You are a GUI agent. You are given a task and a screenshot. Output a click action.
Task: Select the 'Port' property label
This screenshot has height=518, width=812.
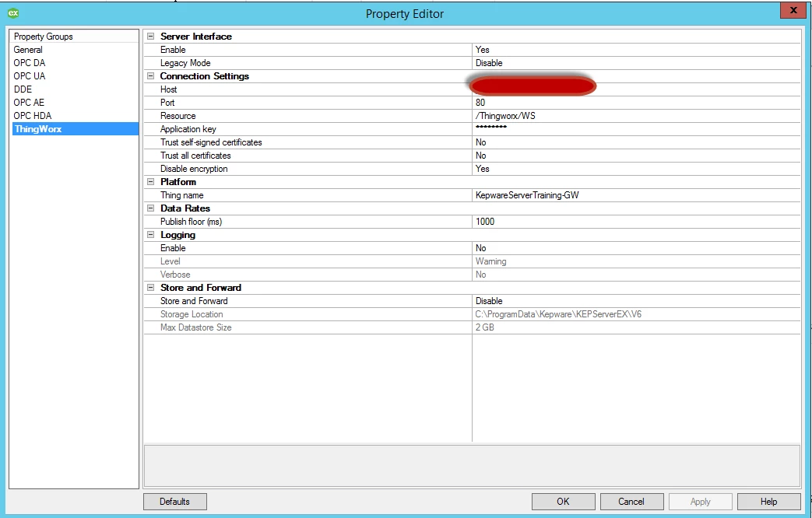click(167, 103)
